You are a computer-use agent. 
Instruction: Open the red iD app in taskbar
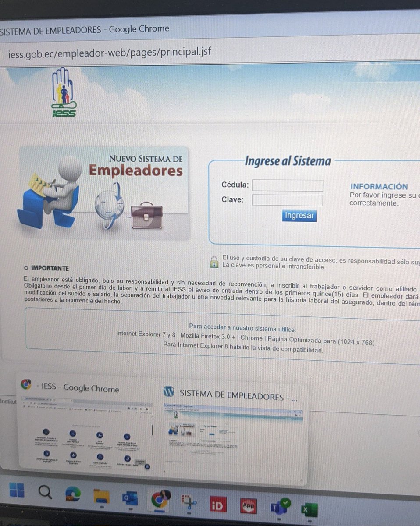(218, 505)
